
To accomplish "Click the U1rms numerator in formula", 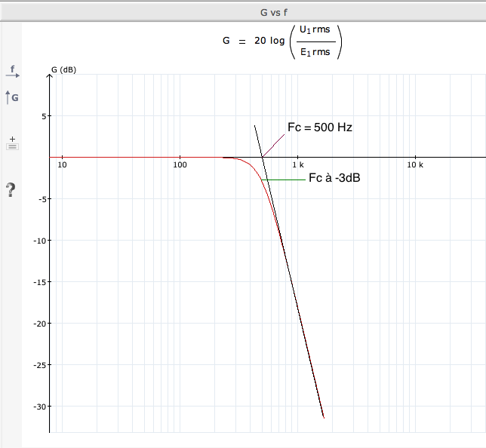I will 315,29.
